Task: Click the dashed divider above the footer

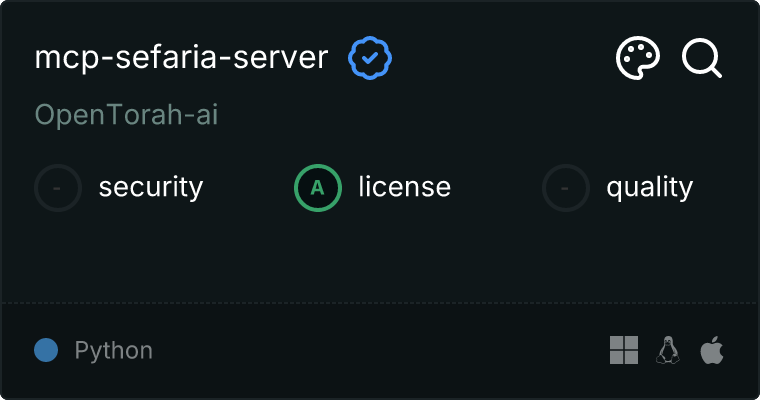Action: point(380,302)
